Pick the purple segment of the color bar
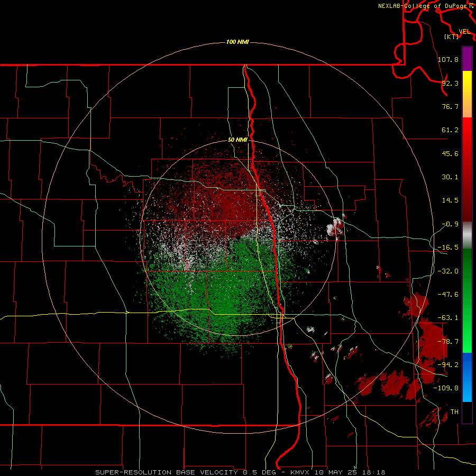 pos(467,59)
